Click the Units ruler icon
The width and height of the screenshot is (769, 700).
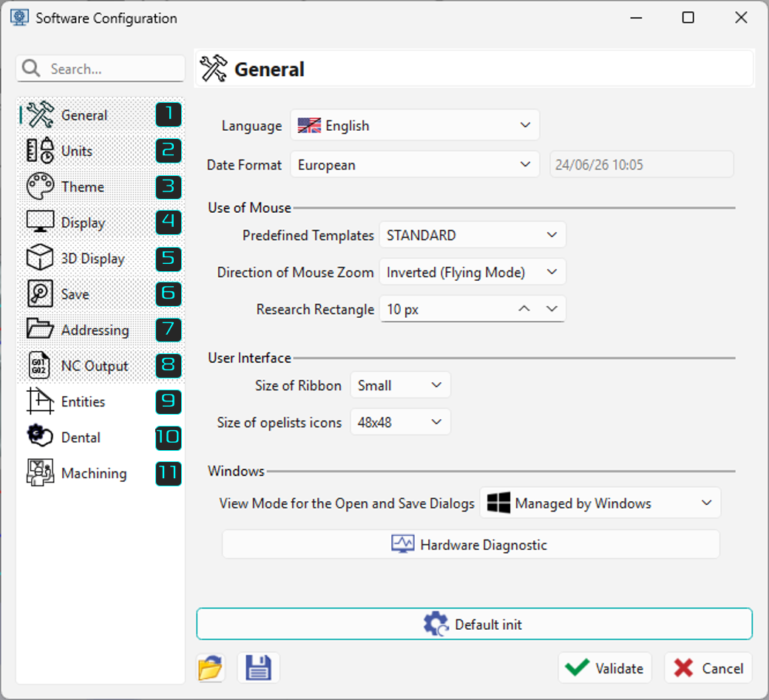tap(40, 151)
